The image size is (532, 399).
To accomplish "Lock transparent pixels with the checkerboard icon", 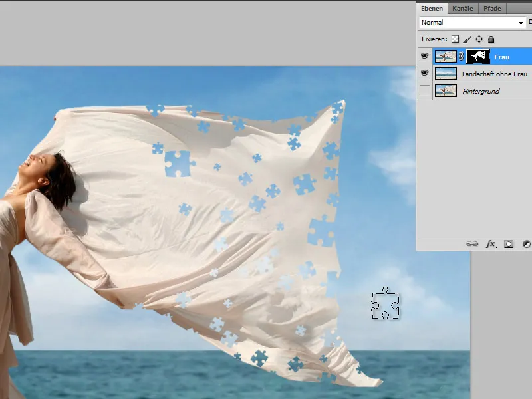I will coord(455,39).
